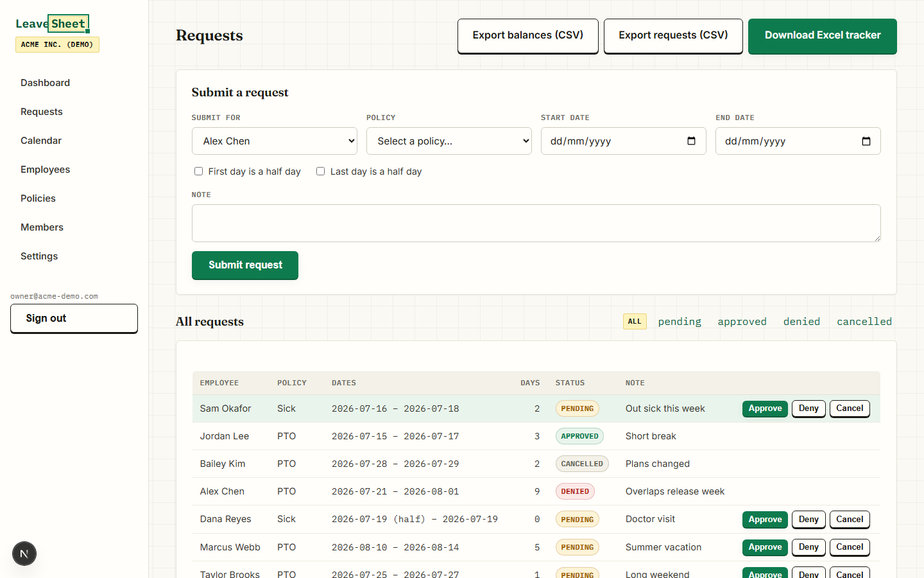Check First day is a half day
Screen dimensions: 924x578
pos(198,171)
